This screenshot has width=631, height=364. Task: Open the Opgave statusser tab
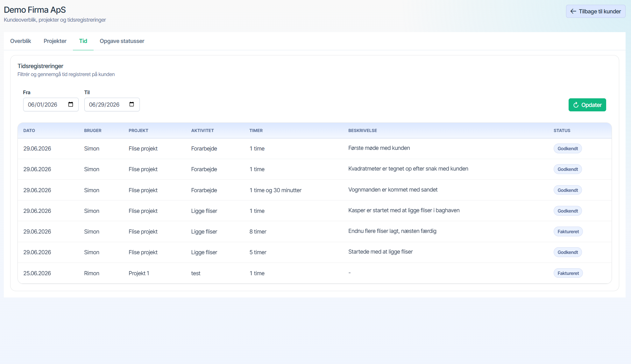(122, 41)
